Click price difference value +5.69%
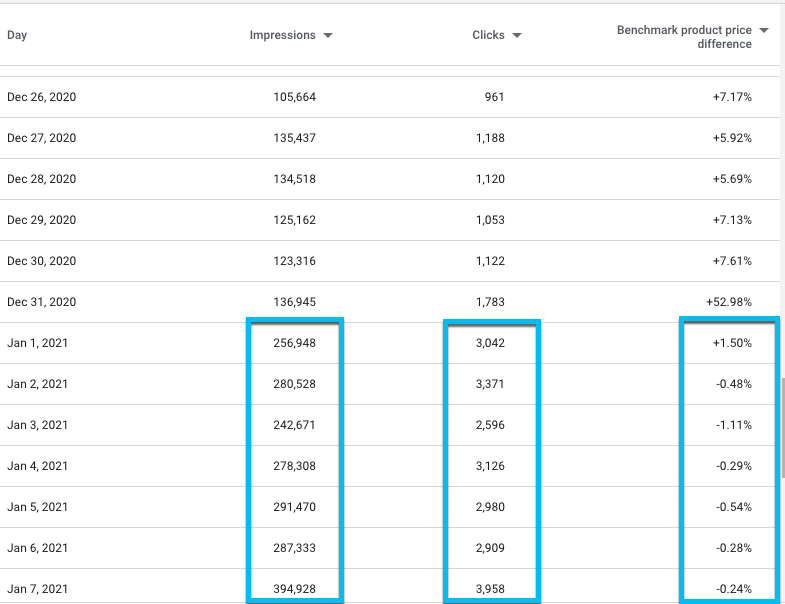The image size is (785, 604). click(732, 179)
